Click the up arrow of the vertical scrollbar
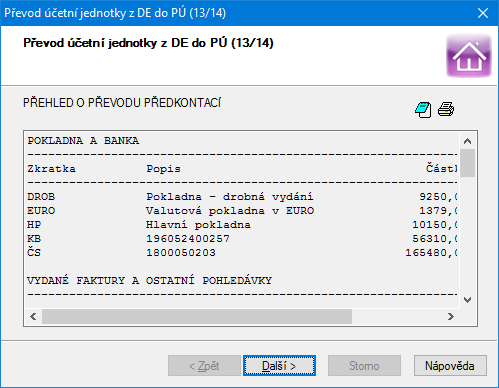499x388 pixels. [x=467, y=141]
